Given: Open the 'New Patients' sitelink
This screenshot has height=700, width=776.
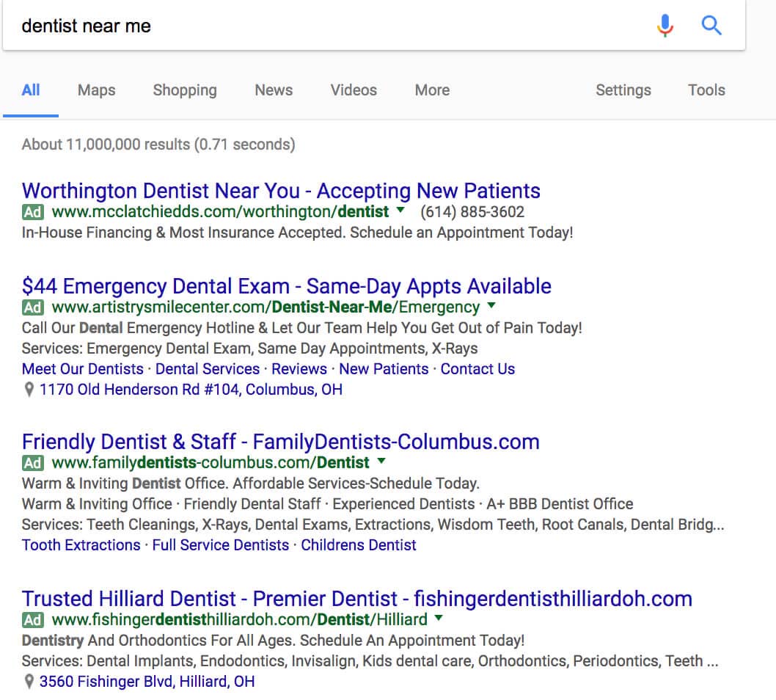Looking at the screenshot, I should coord(384,369).
